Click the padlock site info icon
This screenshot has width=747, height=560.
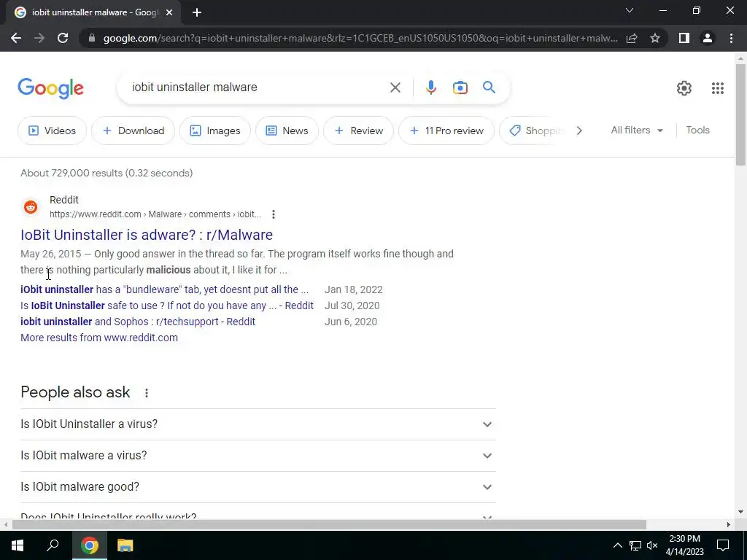pos(92,38)
